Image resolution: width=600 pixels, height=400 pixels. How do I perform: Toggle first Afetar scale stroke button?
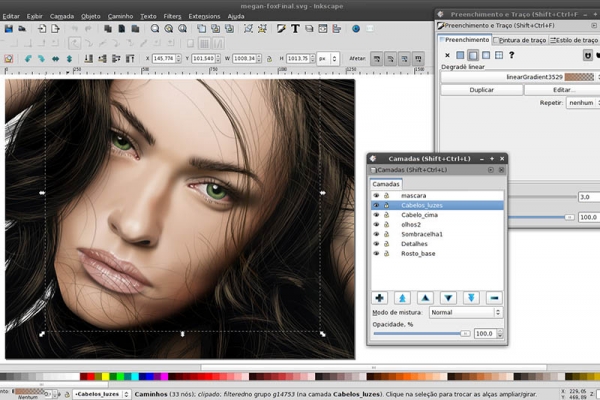[x=377, y=59]
